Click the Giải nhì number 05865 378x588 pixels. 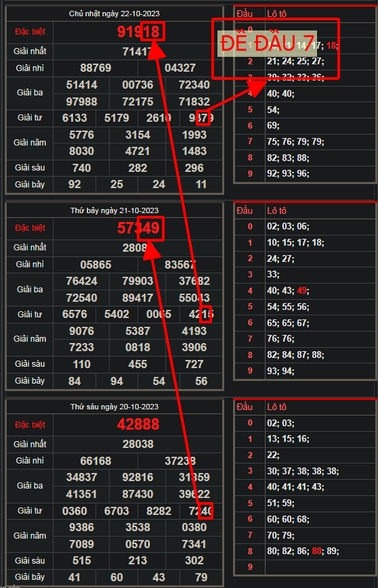pyautogui.click(x=96, y=265)
